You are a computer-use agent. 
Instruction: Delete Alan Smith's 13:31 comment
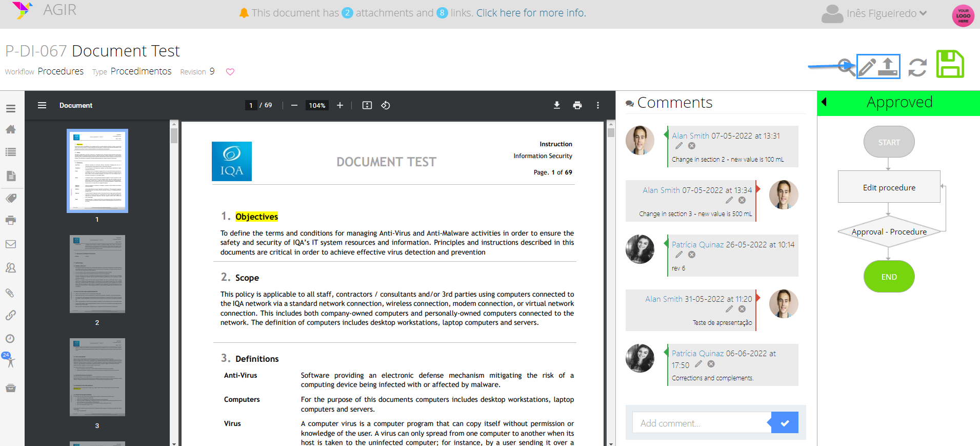(692, 146)
